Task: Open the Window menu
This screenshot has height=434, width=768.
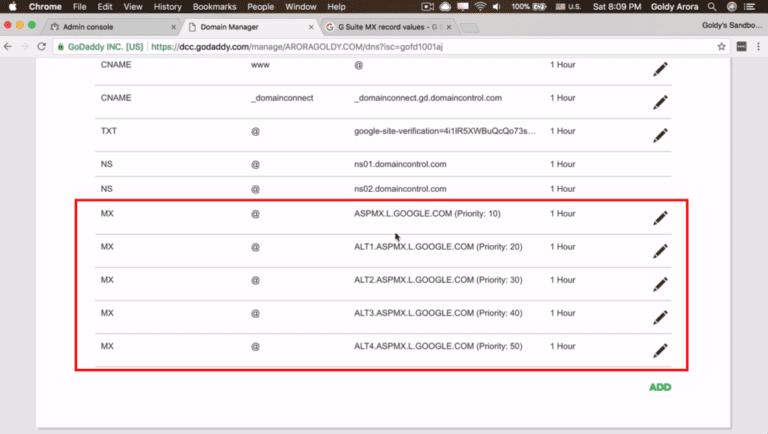Action: tap(301, 7)
